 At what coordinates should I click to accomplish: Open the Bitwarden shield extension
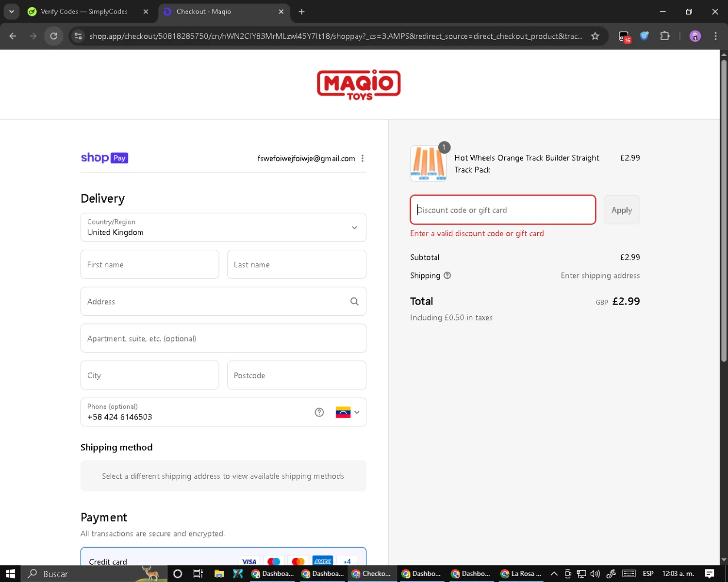pos(645,36)
